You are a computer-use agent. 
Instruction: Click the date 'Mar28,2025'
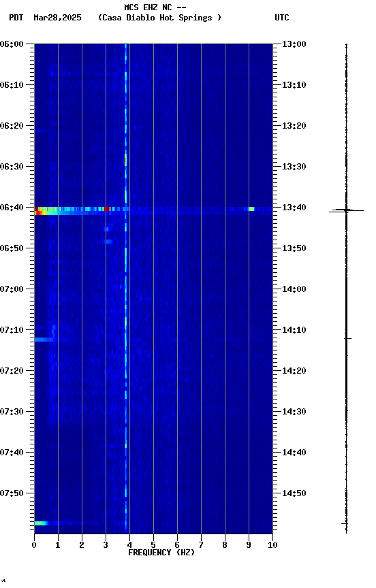coord(57,18)
